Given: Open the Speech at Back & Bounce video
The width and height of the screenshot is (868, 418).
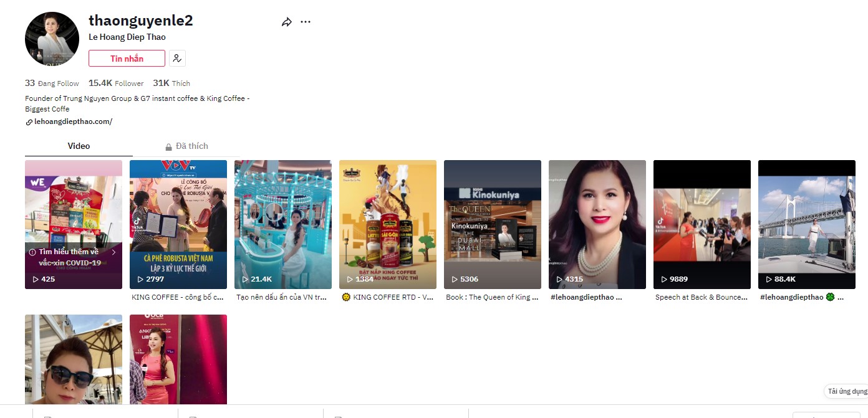Looking at the screenshot, I should [702, 224].
